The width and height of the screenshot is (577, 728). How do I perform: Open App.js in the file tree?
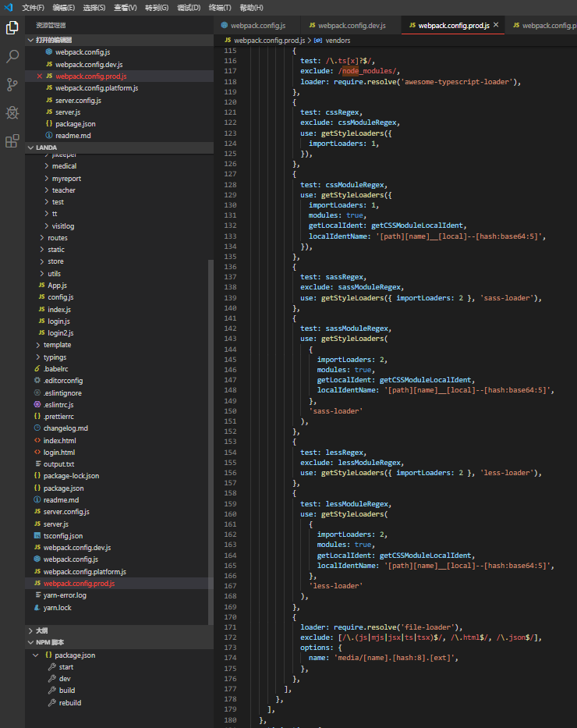(x=57, y=285)
